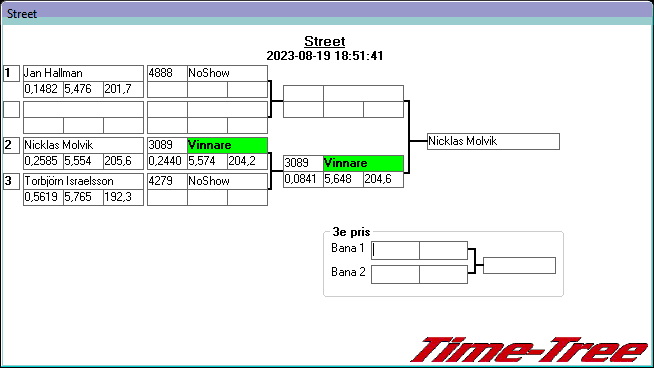Select the Jan Hallman name field
Viewport: 654px width, 368px height.
click(x=83, y=73)
